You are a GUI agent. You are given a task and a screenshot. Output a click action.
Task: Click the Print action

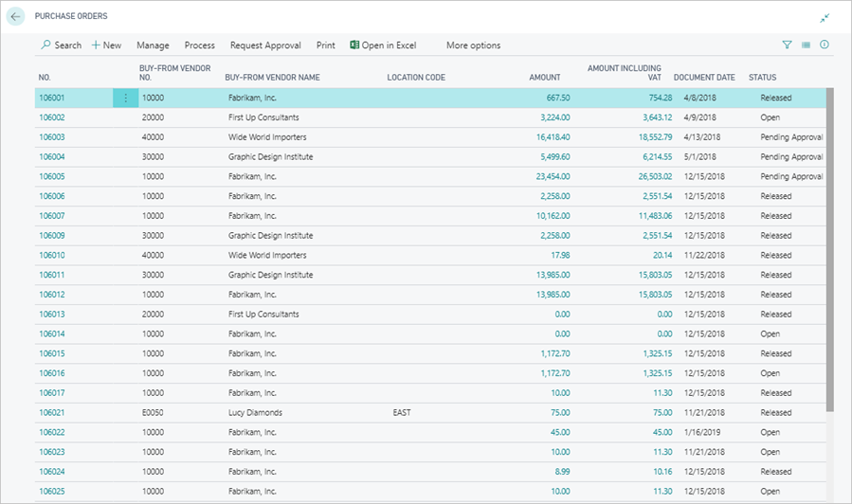[325, 45]
